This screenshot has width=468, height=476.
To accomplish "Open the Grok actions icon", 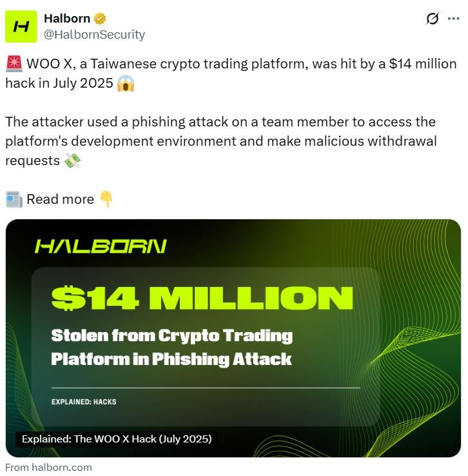I will [x=433, y=19].
